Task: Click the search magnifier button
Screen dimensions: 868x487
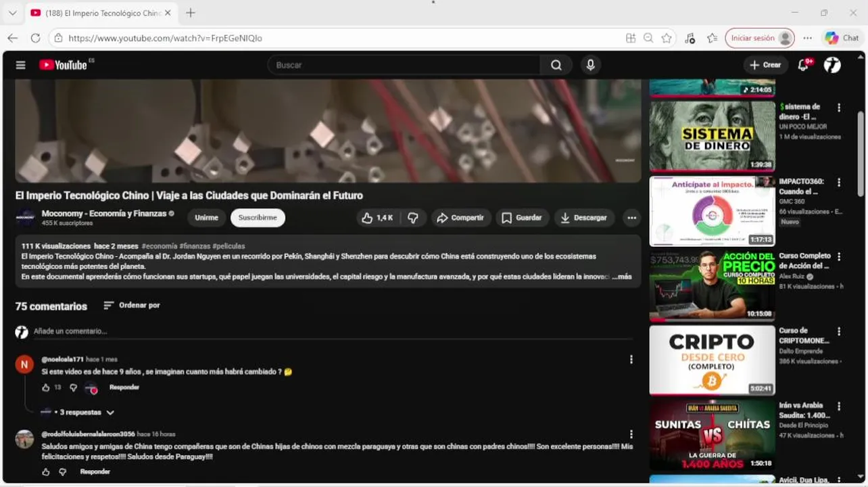Action: coord(556,65)
